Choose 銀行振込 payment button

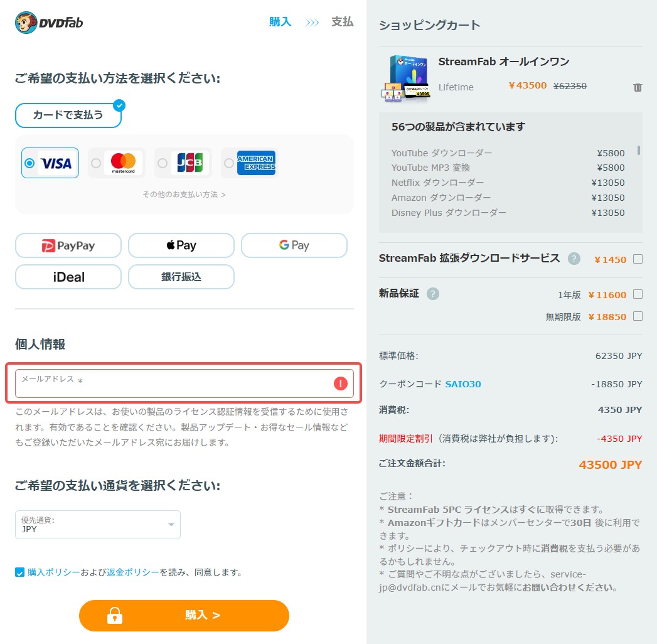pyautogui.click(x=181, y=277)
